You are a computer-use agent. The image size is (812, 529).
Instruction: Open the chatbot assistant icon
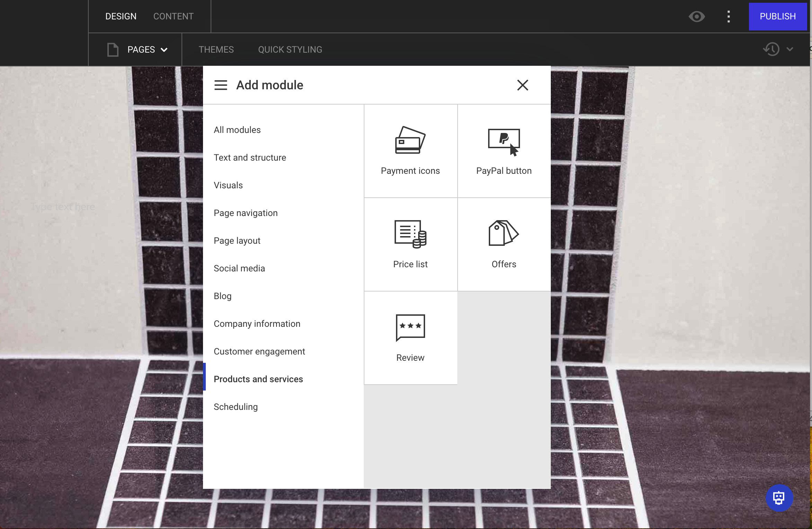pyautogui.click(x=779, y=498)
